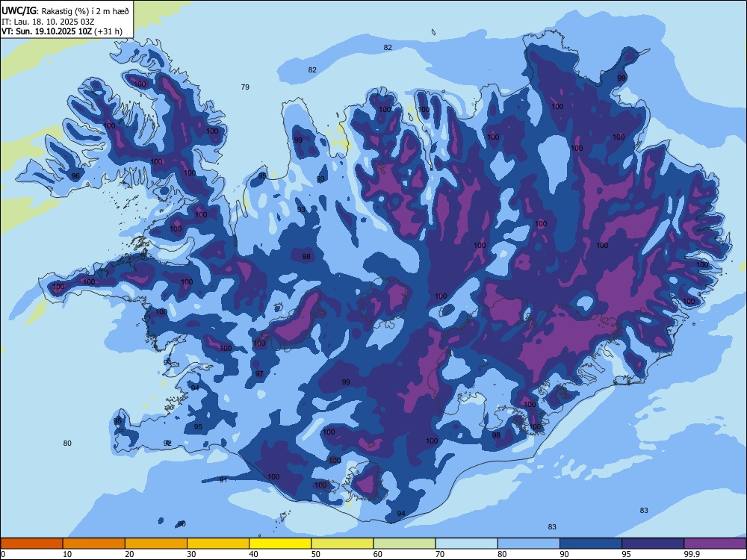Image resolution: width=747 pixels, height=560 pixels.
Task: Click the legend tick label '20'
Action: point(129,554)
